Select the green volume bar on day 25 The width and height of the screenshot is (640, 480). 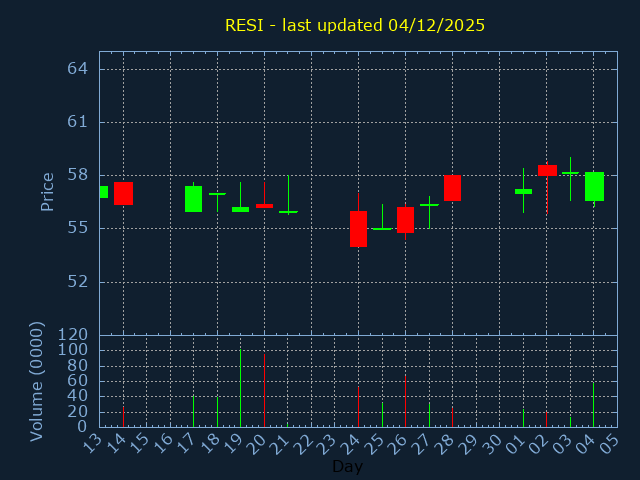tap(382, 414)
